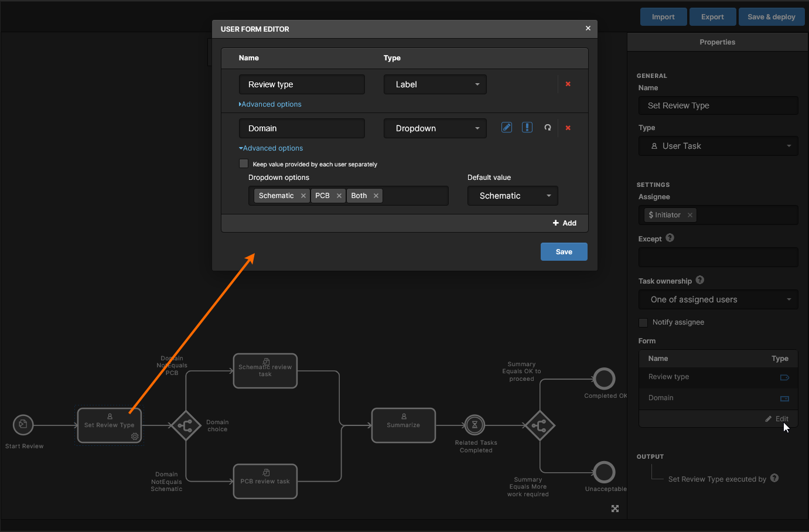
Task: Enable keep value provided by each user
Action: (244, 163)
